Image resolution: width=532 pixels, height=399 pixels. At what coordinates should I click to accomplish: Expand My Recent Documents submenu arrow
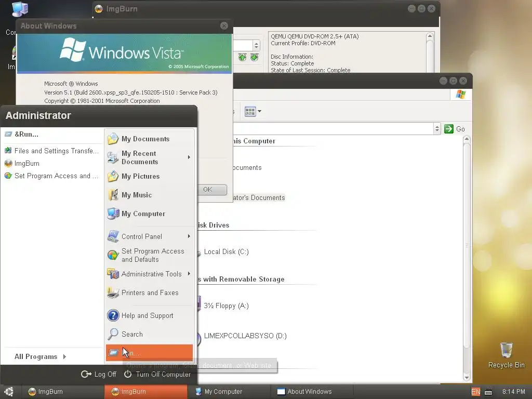[189, 157]
